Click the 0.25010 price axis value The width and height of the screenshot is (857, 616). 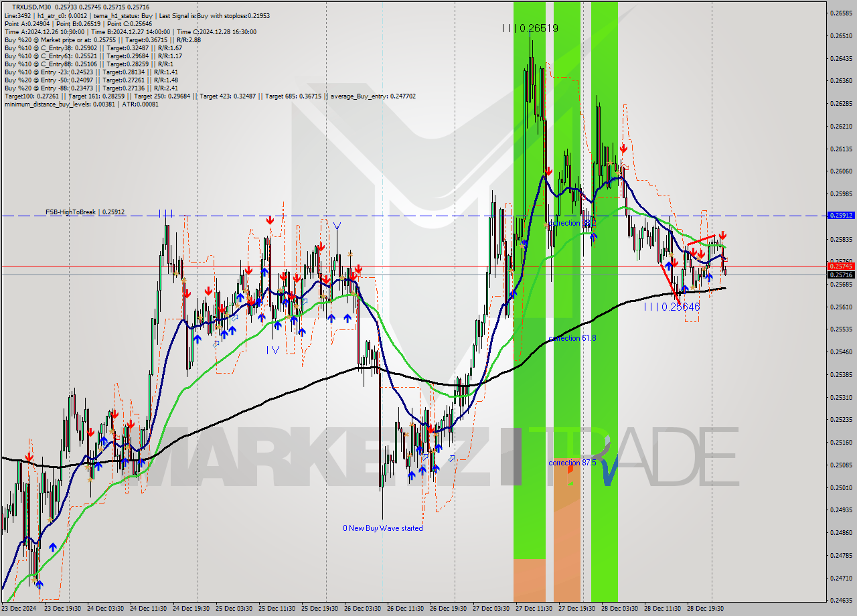[x=842, y=487]
